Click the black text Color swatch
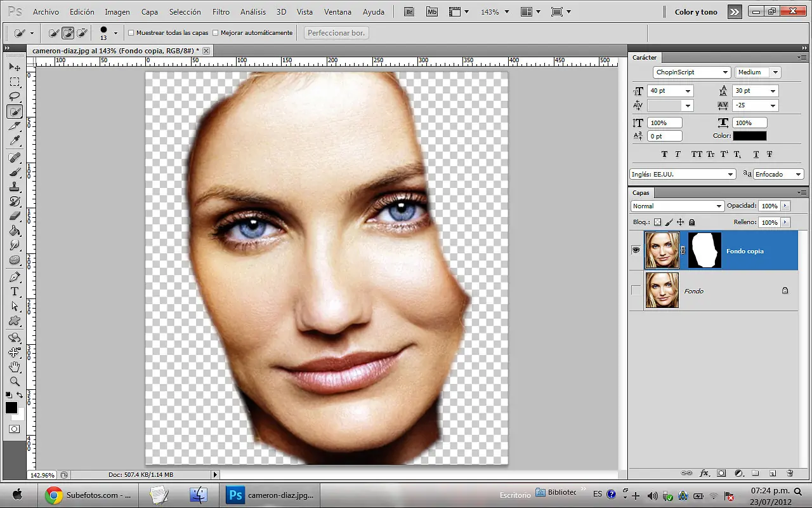Viewport: 812px width, 508px height. [750, 136]
